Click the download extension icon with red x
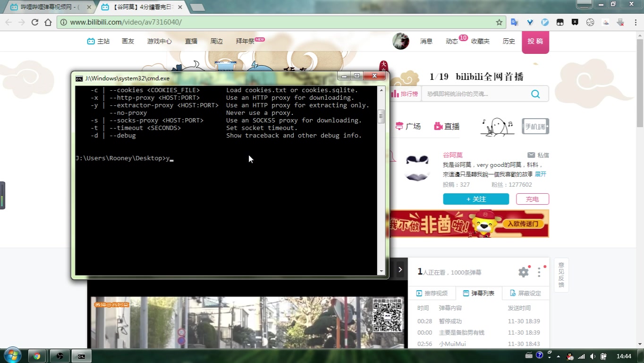The image size is (644, 363). [620, 22]
